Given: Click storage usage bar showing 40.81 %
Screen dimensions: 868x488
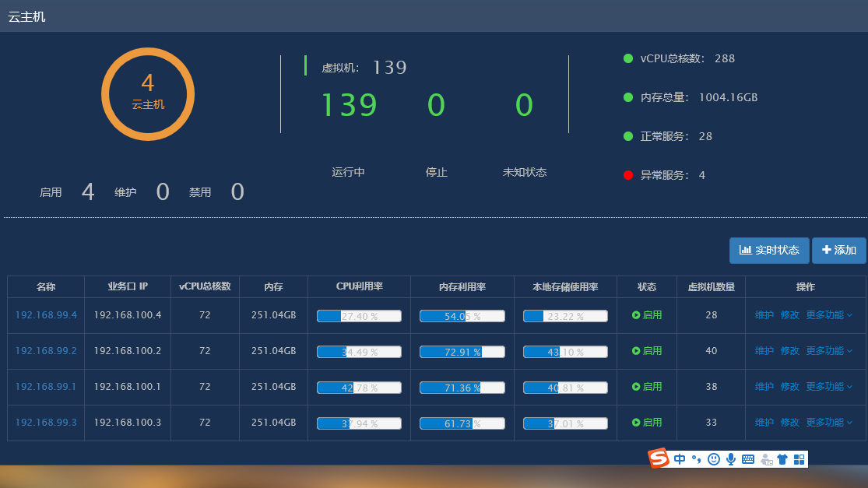Looking at the screenshot, I should click(x=565, y=388).
